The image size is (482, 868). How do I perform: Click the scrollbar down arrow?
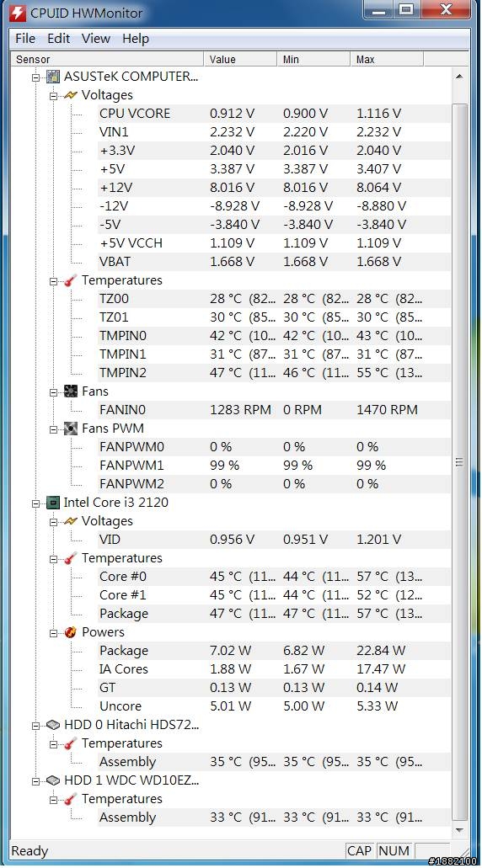458,830
